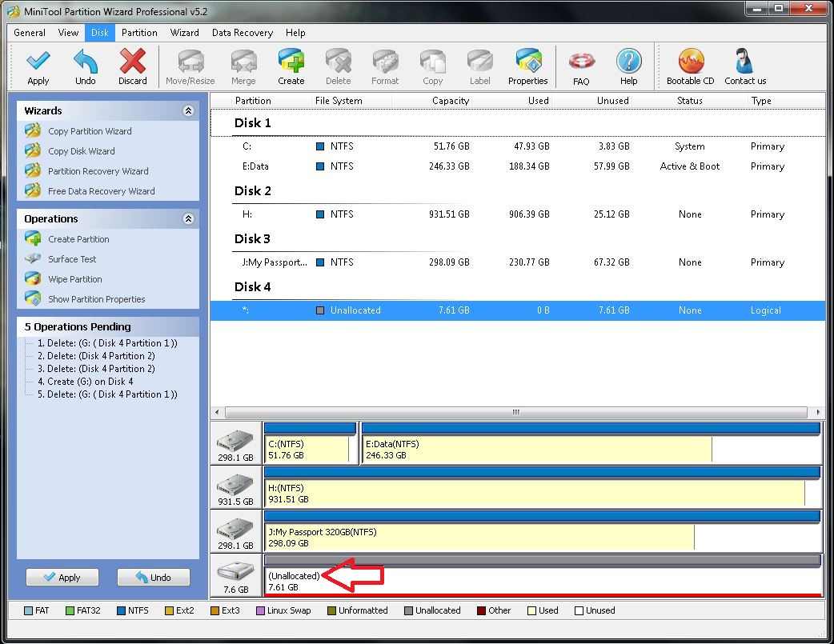Select the Move/Resize toolbar icon

[x=190, y=61]
